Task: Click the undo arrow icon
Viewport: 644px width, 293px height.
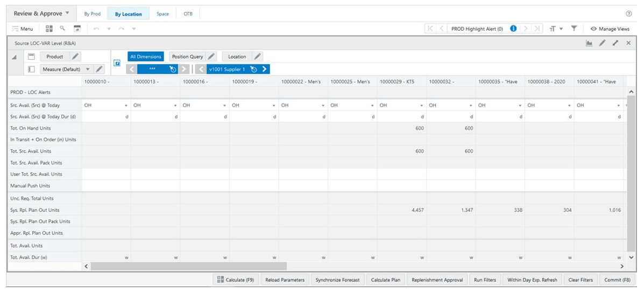Action: [x=96, y=29]
